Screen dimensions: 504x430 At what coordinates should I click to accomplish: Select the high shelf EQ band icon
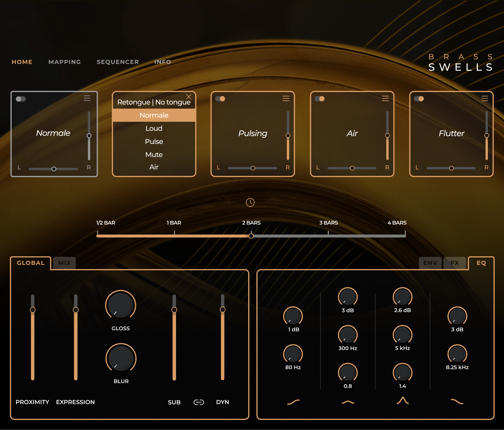pos(457,401)
